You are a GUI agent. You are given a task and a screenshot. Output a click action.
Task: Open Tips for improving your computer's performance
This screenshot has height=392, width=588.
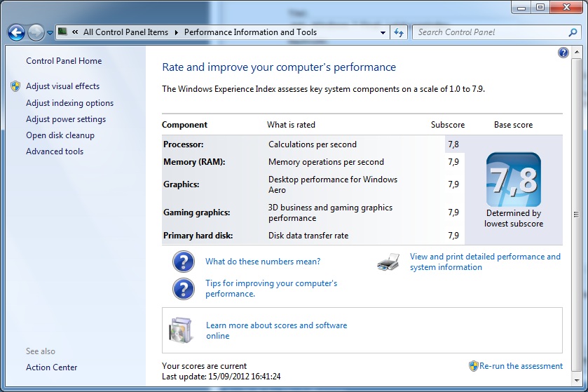tap(271, 288)
